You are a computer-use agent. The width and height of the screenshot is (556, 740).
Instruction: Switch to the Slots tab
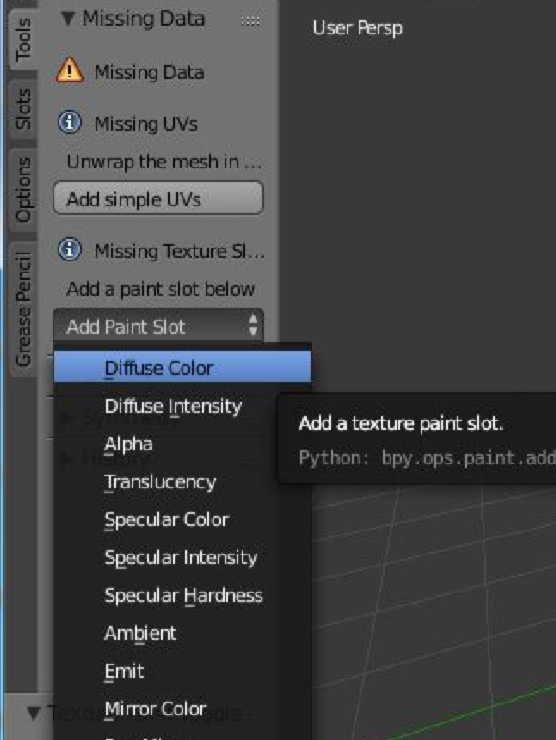pyautogui.click(x=23, y=109)
